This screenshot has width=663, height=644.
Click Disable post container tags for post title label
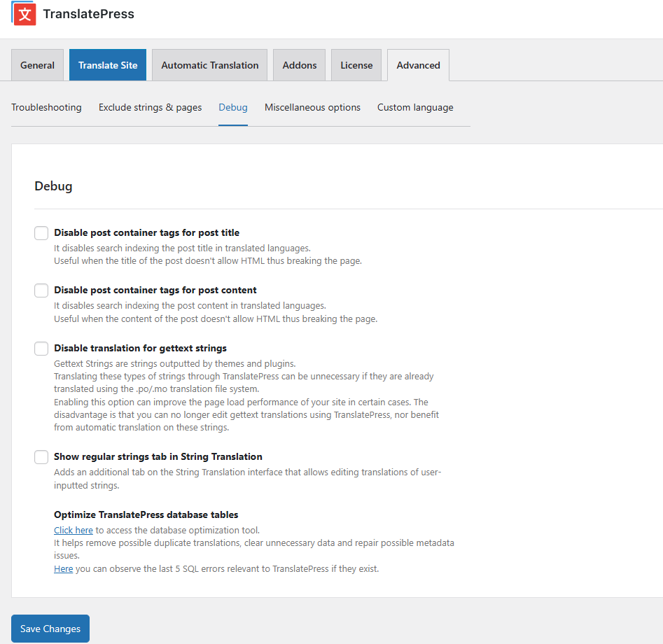[147, 232]
